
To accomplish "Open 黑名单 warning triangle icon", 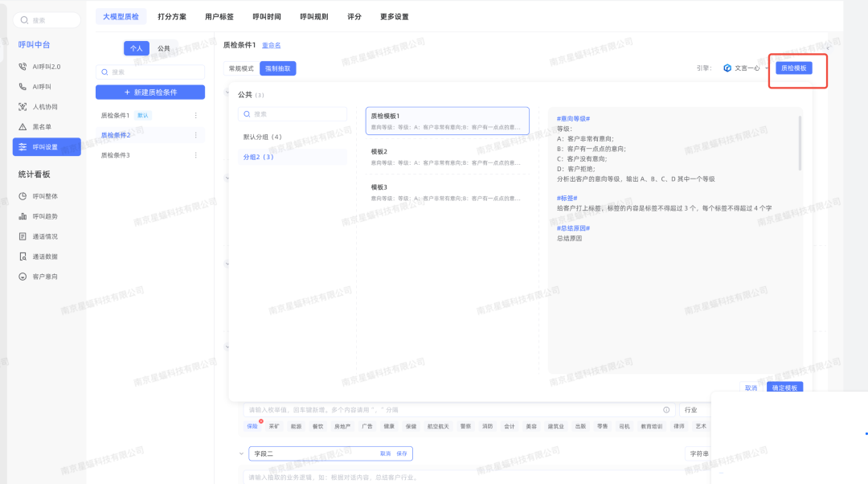I will 23,126.
